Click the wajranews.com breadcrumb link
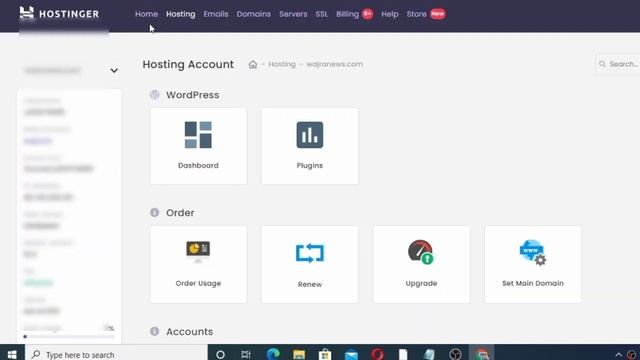 (x=334, y=64)
